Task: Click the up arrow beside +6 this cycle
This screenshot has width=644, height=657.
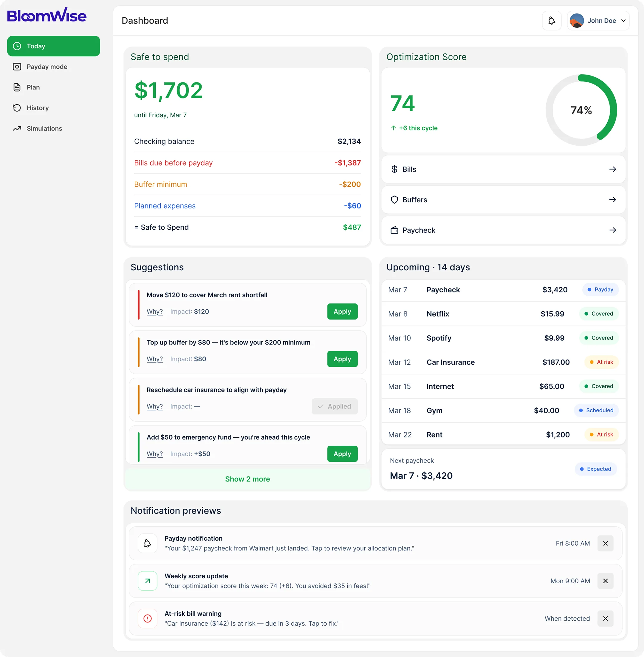Action: coord(393,128)
